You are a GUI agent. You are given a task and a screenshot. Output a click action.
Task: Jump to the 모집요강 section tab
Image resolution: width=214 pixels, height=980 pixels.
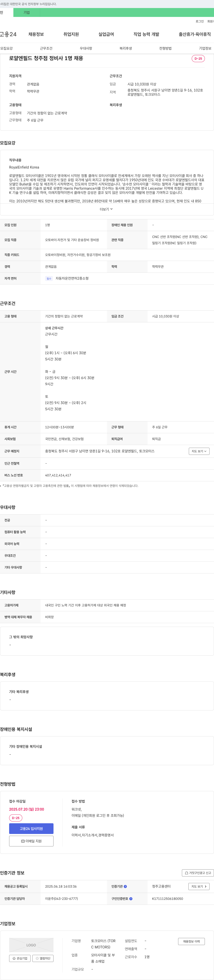(x=6, y=48)
